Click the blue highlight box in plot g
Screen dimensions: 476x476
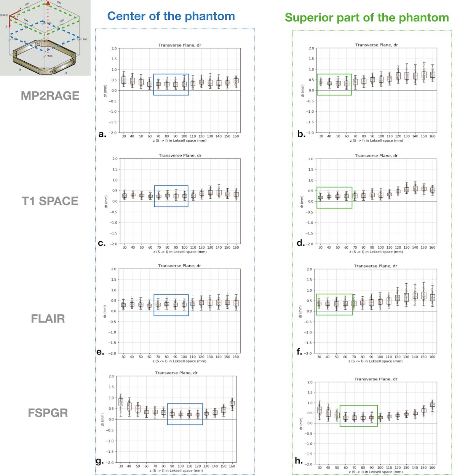tap(185, 414)
